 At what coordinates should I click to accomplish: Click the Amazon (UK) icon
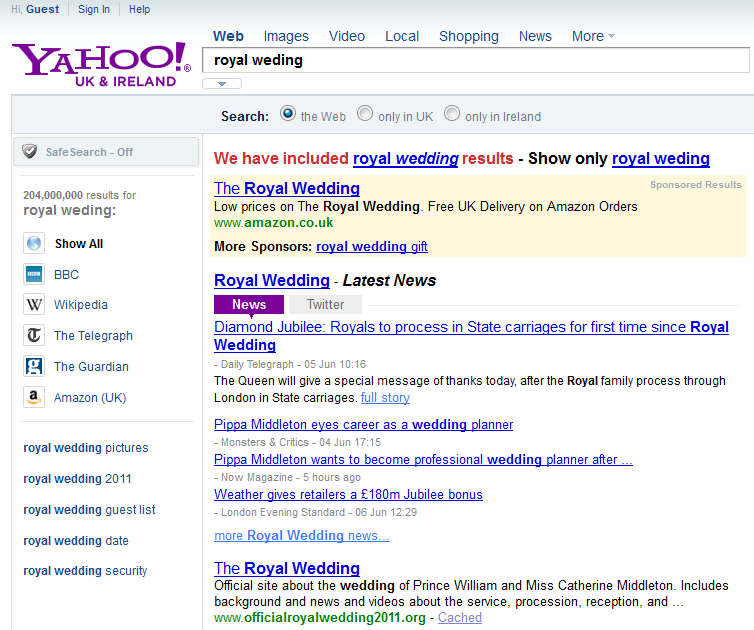tap(34, 397)
